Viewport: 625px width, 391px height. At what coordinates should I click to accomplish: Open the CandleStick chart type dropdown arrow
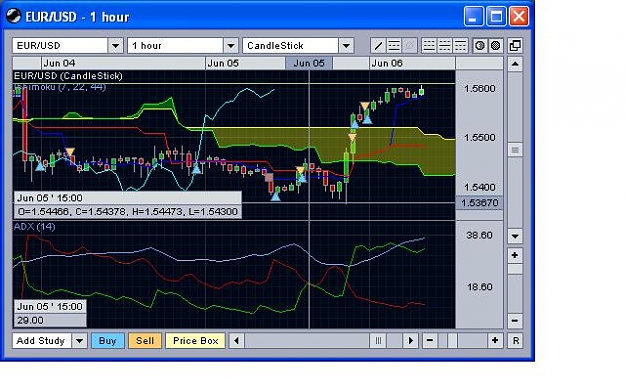pyautogui.click(x=346, y=46)
